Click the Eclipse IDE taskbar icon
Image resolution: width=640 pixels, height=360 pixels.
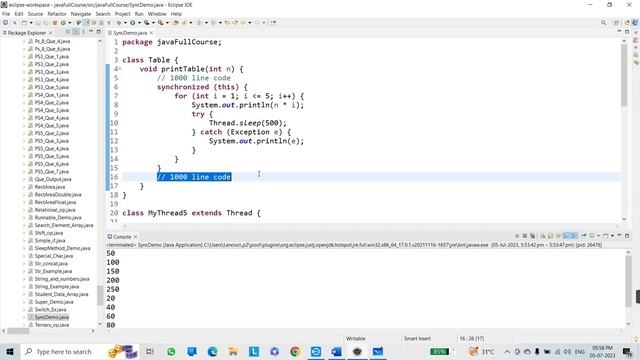click(x=357, y=351)
